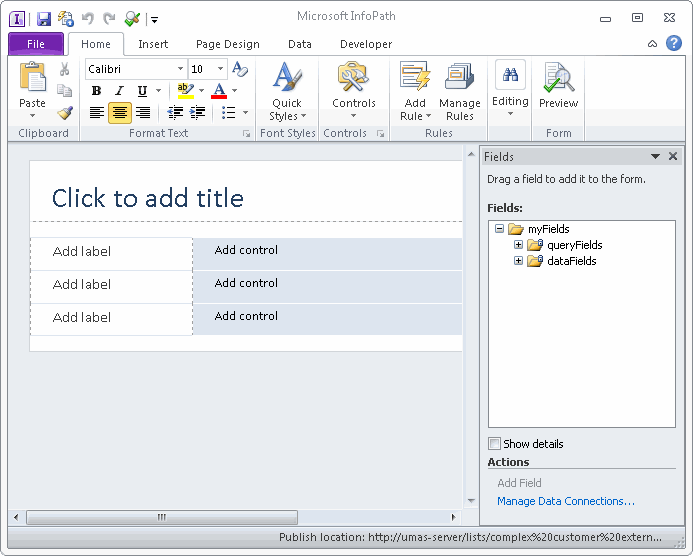Click the Undo arrow icon
693x556 pixels.
88,19
